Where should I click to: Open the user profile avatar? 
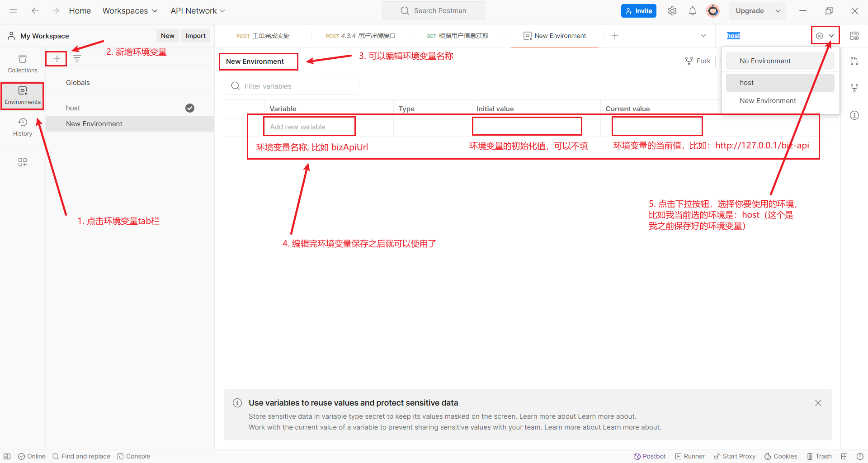pyautogui.click(x=713, y=11)
